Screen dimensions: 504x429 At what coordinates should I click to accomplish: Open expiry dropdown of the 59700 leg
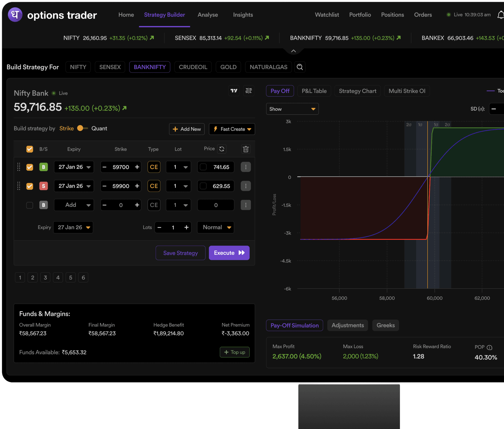pyautogui.click(x=74, y=167)
